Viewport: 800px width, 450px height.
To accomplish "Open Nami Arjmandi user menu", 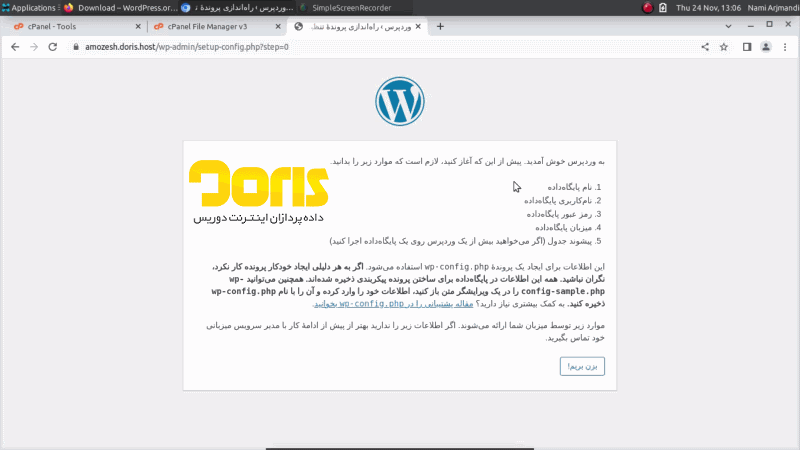I will point(773,8).
